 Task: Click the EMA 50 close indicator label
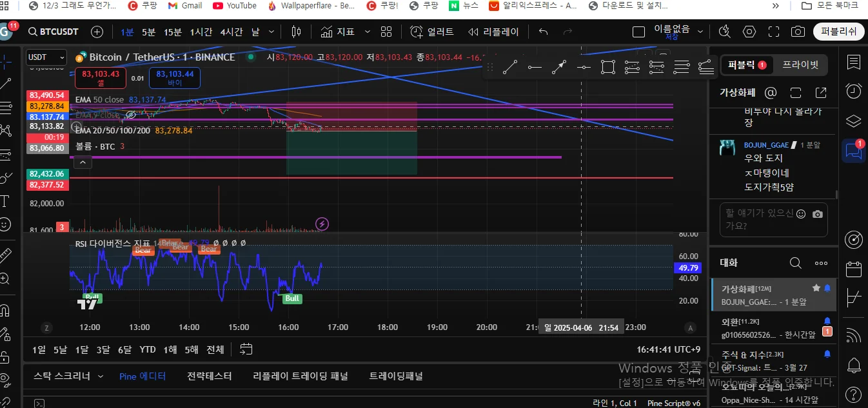99,100
